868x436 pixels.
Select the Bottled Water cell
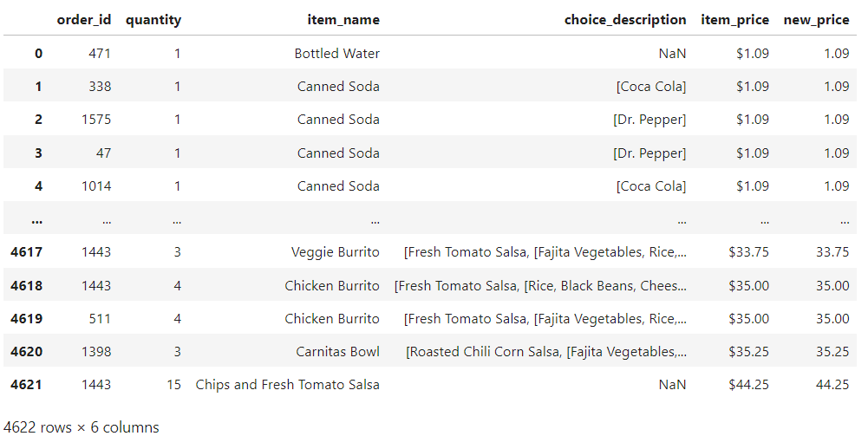tap(336, 54)
